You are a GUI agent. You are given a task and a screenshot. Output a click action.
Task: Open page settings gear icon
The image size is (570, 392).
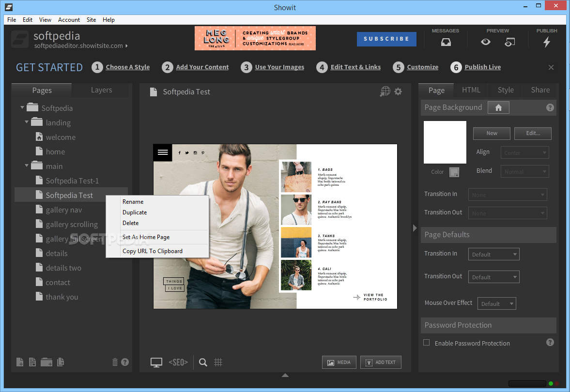(399, 91)
